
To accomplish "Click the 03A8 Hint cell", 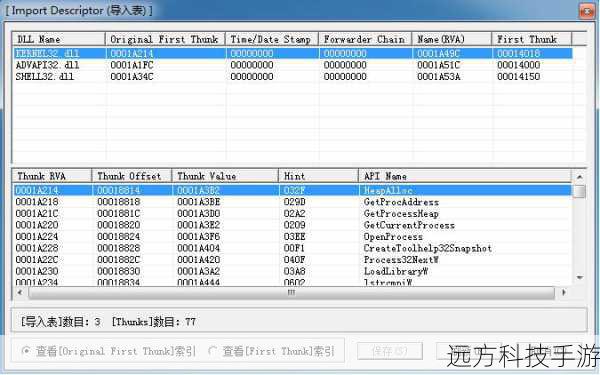I will [x=294, y=271].
